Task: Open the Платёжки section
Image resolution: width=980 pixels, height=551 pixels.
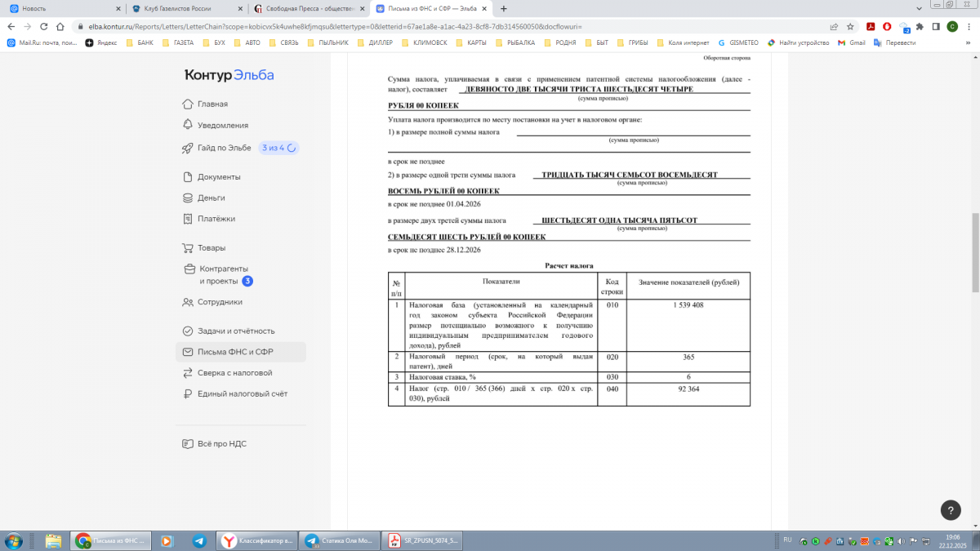Action: 216,219
